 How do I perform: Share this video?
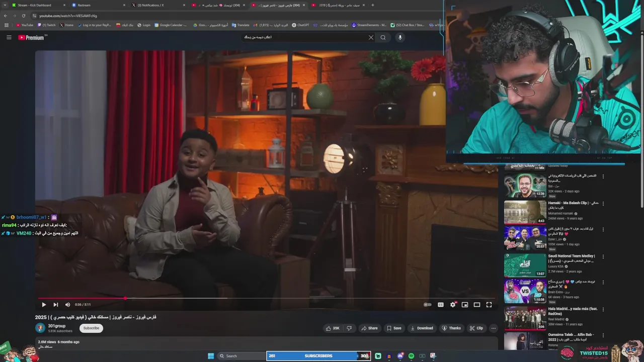click(369, 328)
